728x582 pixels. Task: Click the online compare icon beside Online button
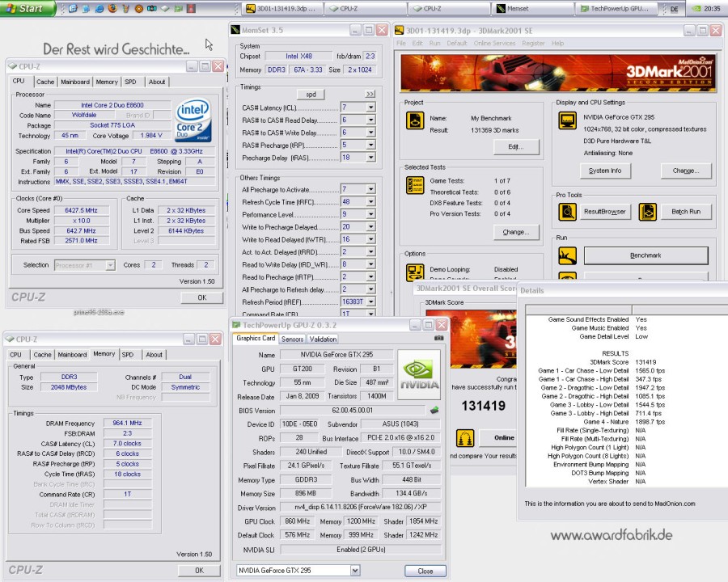(465, 437)
